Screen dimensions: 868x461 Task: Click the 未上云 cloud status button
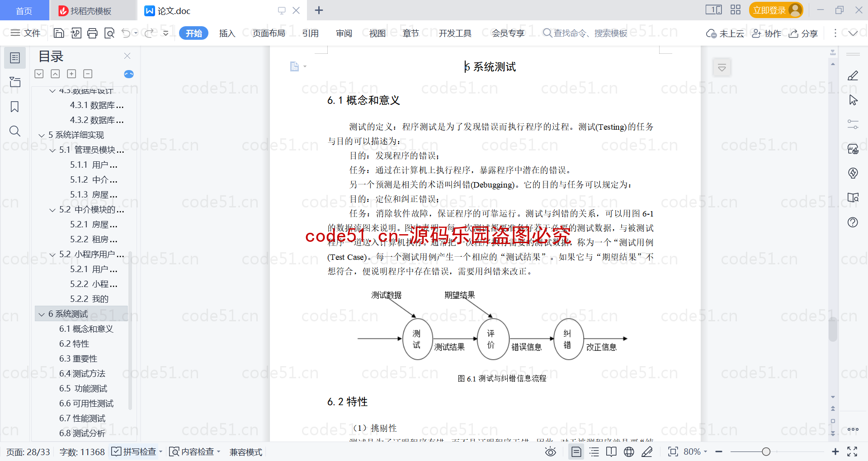(725, 33)
